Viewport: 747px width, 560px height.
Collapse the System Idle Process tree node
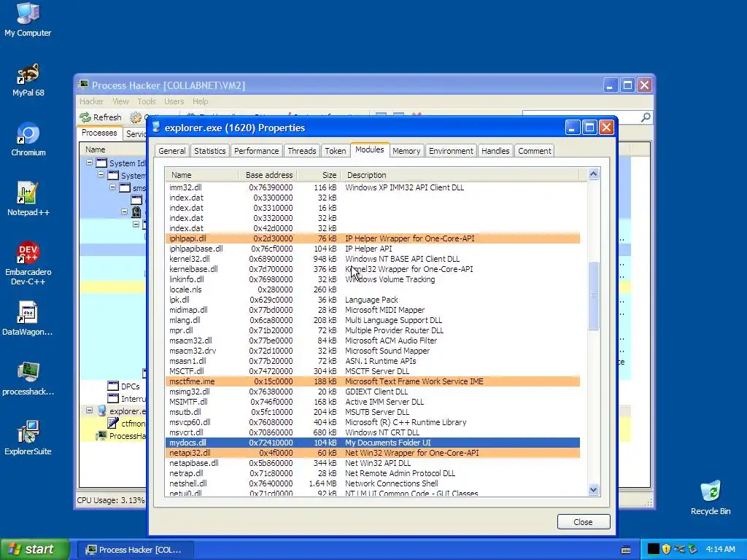point(89,163)
